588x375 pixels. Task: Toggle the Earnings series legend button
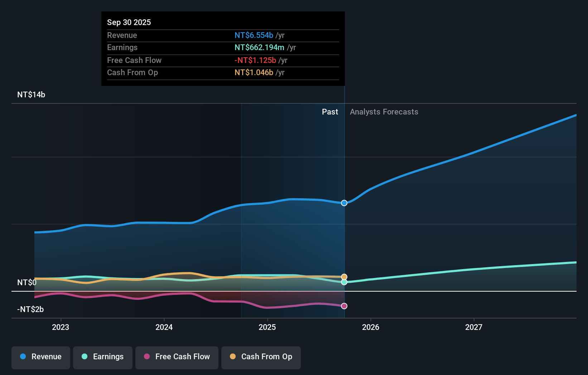click(x=103, y=357)
